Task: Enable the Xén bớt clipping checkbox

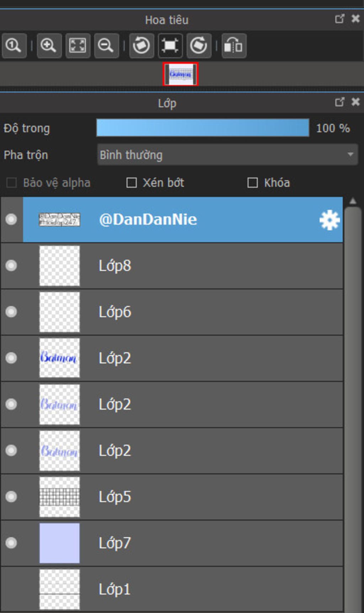Action: pyautogui.click(x=132, y=183)
